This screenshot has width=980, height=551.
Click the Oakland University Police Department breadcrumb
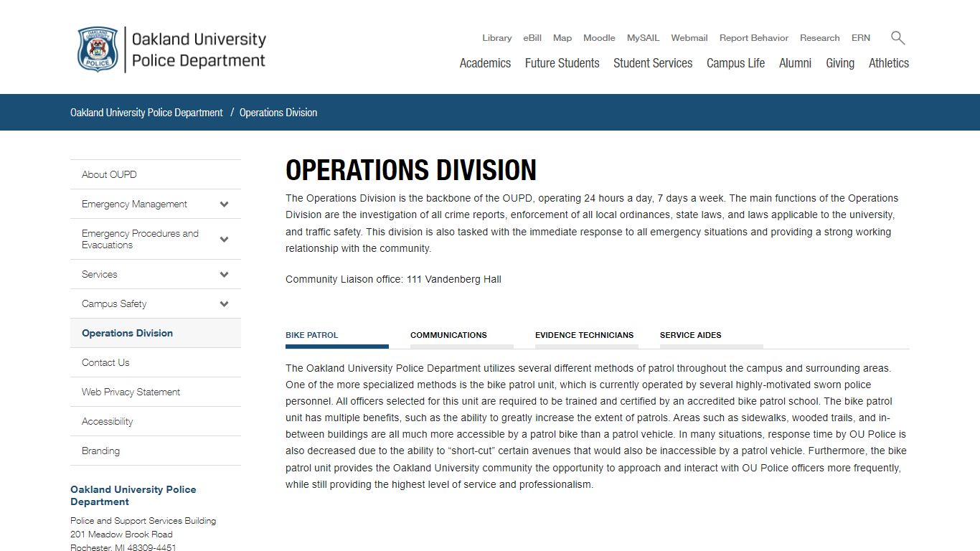[146, 113]
